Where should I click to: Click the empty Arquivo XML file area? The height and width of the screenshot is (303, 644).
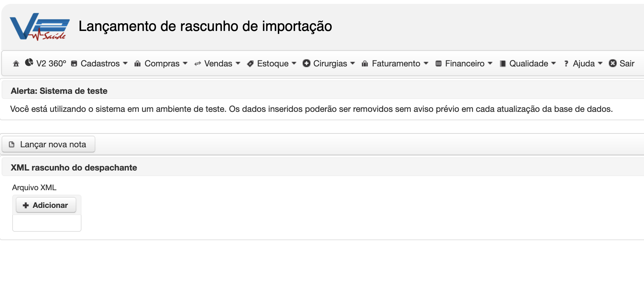pyautogui.click(x=47, y=223)
